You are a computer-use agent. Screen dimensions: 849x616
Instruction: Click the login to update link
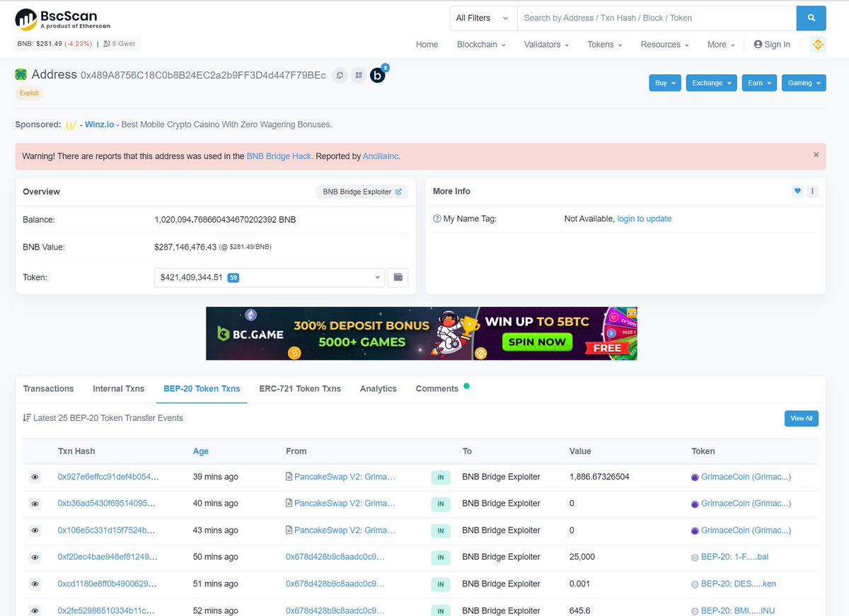[645, 219]
